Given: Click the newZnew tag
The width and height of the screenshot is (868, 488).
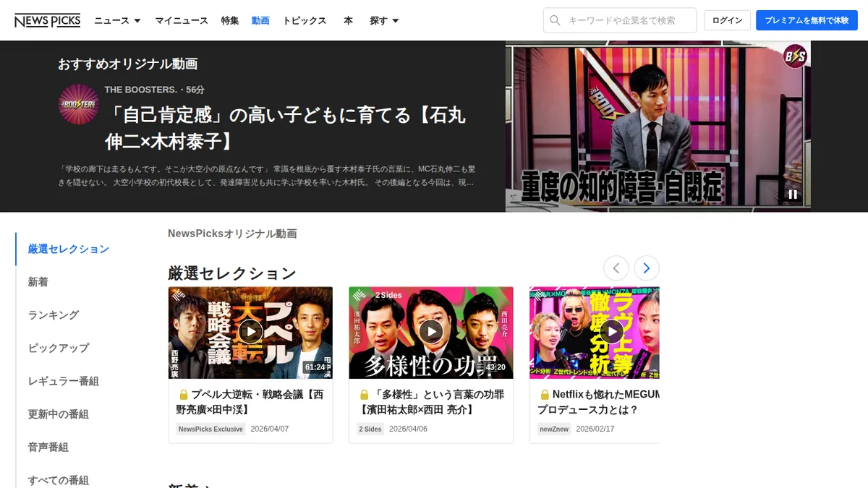Looking at the screenshot, I should pyautogui.click(x=554, y=429).
